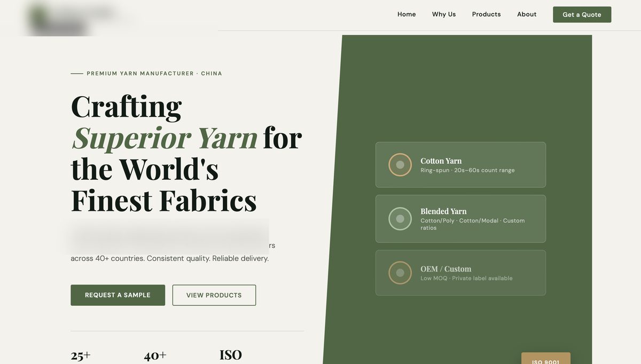The image size is (641, 364).
Task: Click 'Consistent quality. Reliable delivery.' text
Action: pos(208,258)
